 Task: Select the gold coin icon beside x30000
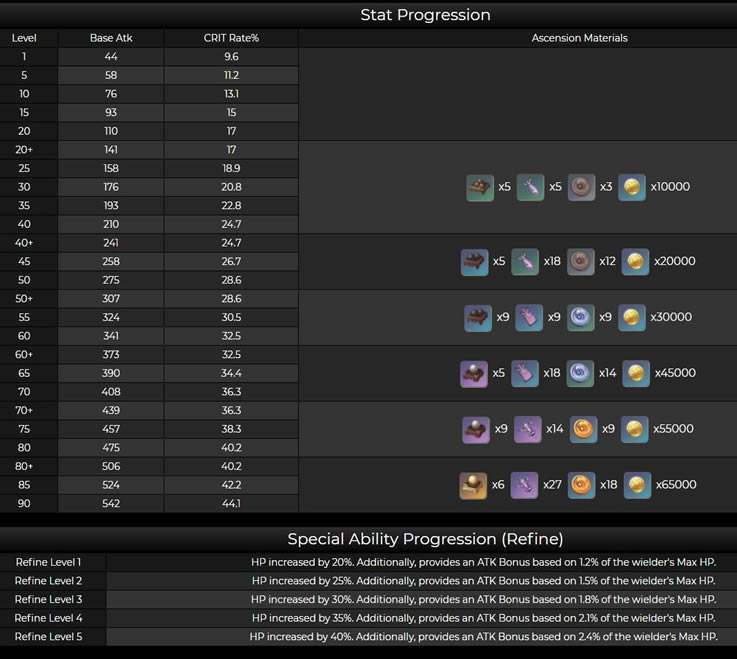point(631,318)
